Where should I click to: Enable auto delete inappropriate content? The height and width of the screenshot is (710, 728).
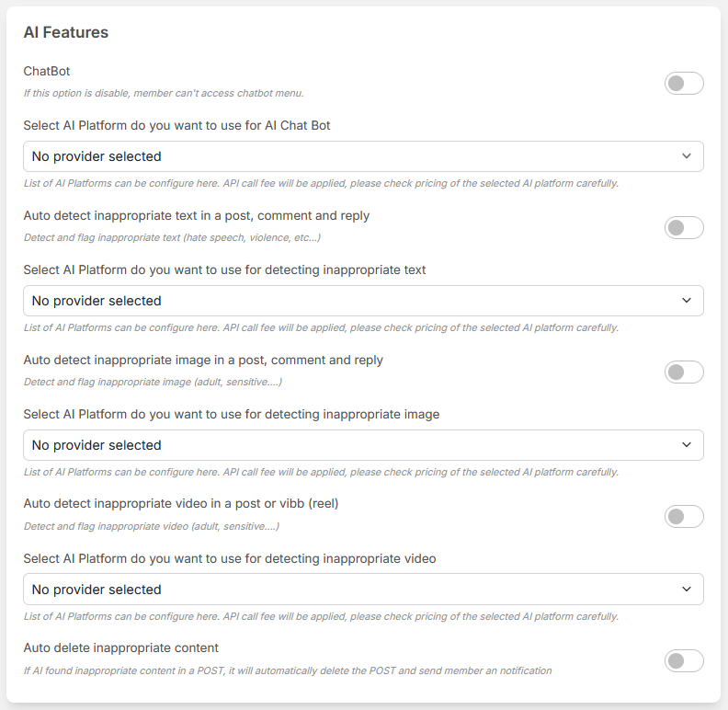point(684,661)
